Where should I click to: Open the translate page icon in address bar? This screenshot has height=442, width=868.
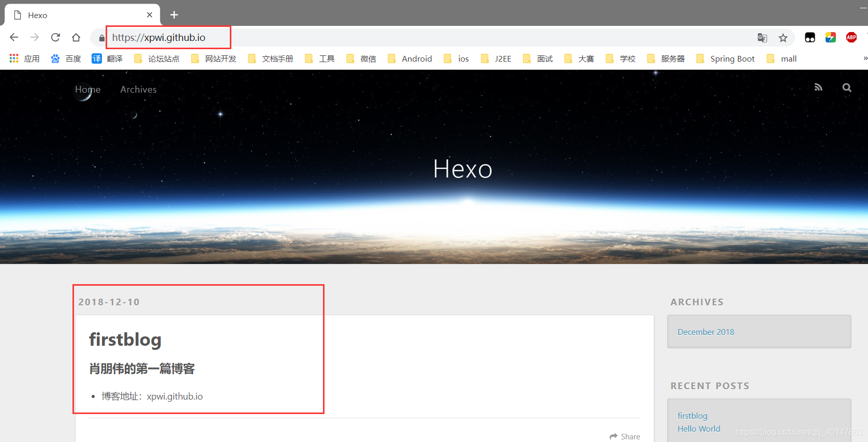click(x=762, y=38)
